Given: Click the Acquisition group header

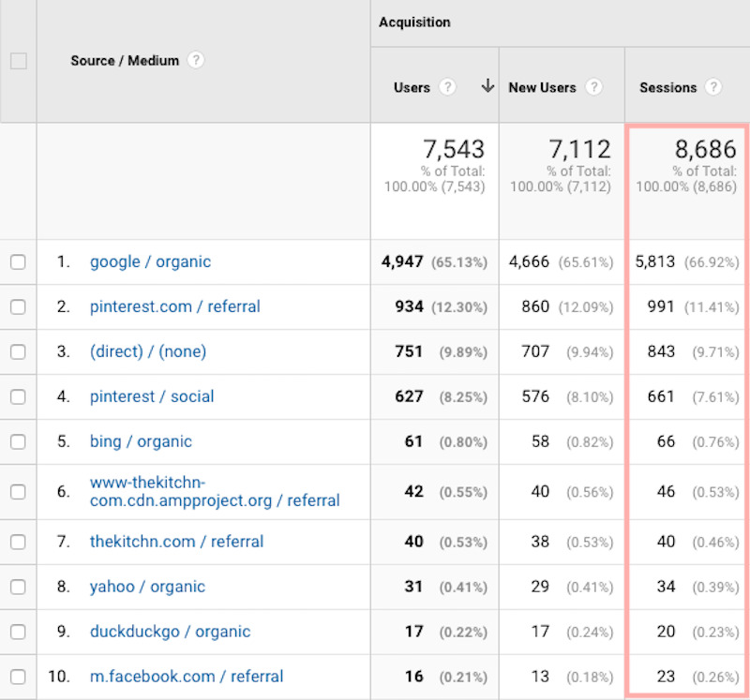Looking at the screenshot, I should (x=414, y=22).
